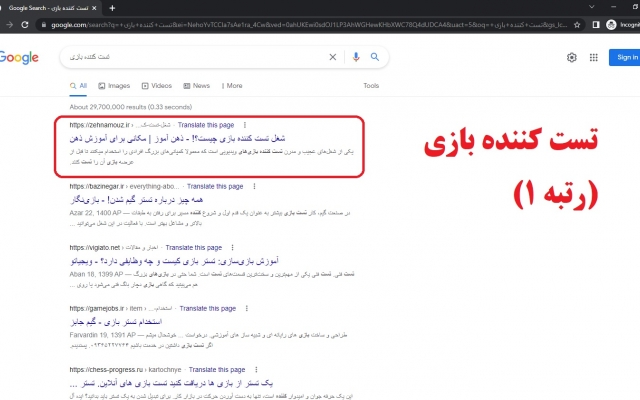Close the Google Search browser tab

94,8
